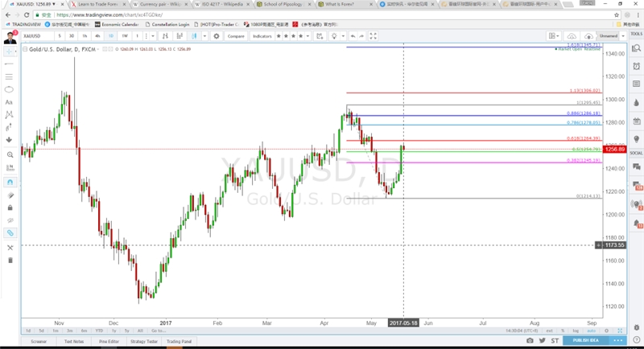Toggle auto scale mode
This screenshot has height=349, width=644.
pos(592,331)
